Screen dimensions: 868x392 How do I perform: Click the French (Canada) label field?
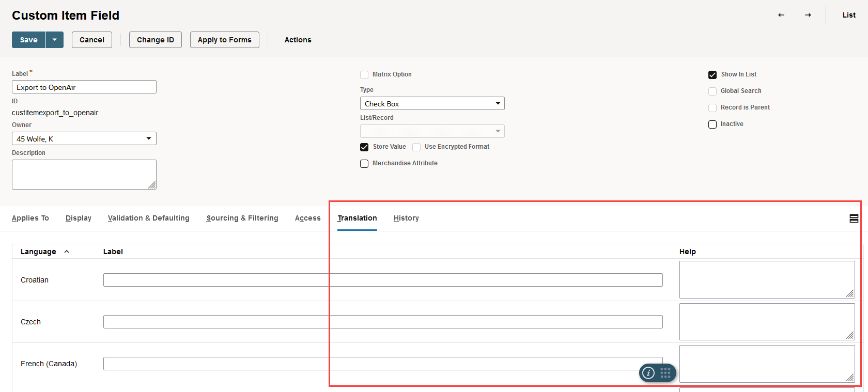[x=383, y=364]
